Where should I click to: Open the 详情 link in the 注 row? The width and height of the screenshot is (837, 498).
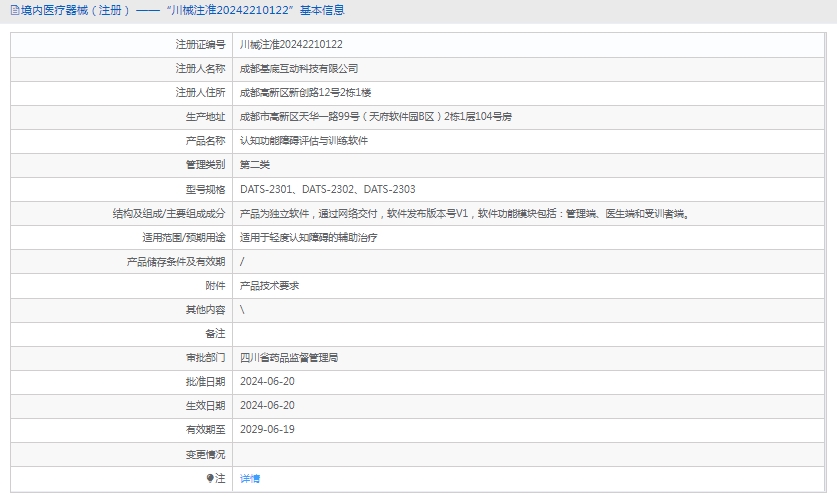click(x=250, y=479)
